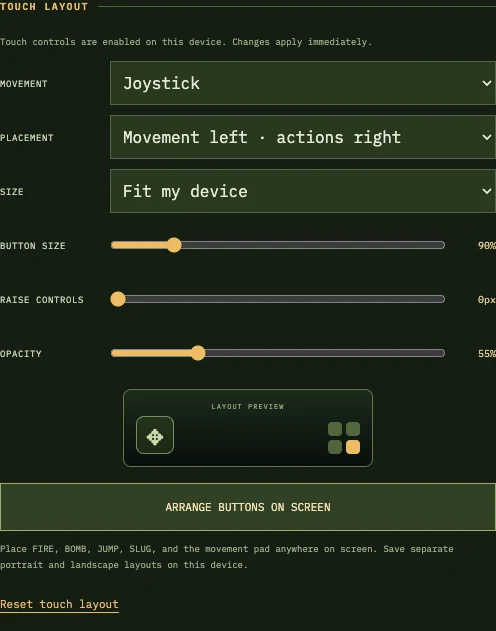496x631 pixels.
Task: Click the MOVEMENT field label
Action: (24, 84)
